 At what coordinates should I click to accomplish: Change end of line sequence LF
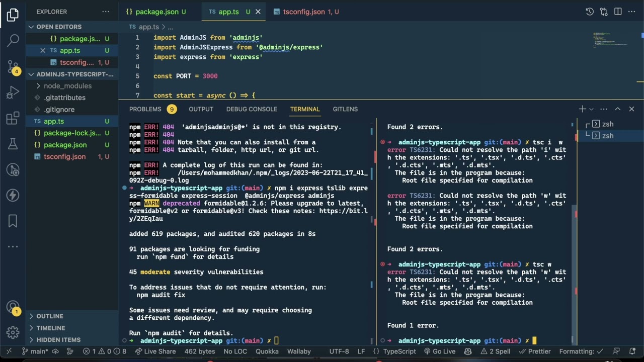point(361,351)
